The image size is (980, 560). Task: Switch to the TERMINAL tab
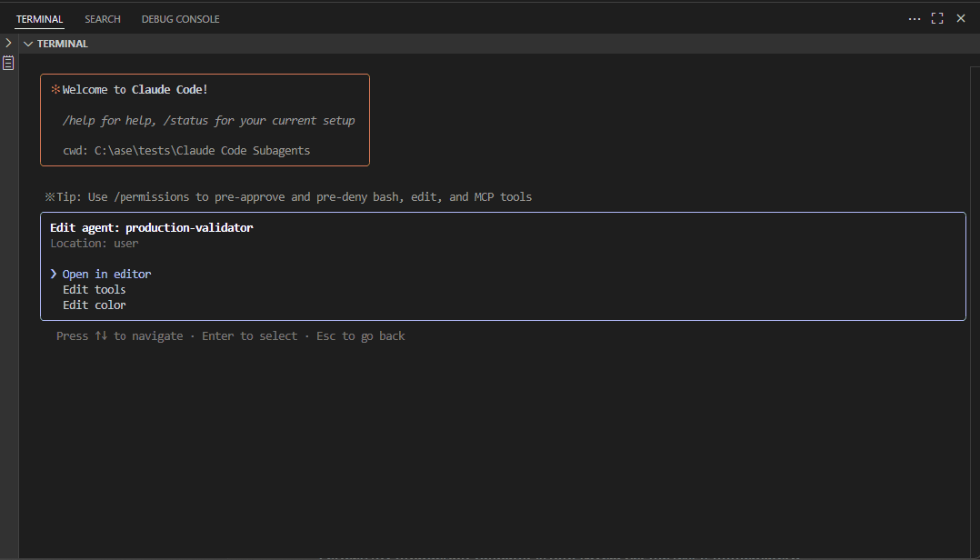click(39, 19)
